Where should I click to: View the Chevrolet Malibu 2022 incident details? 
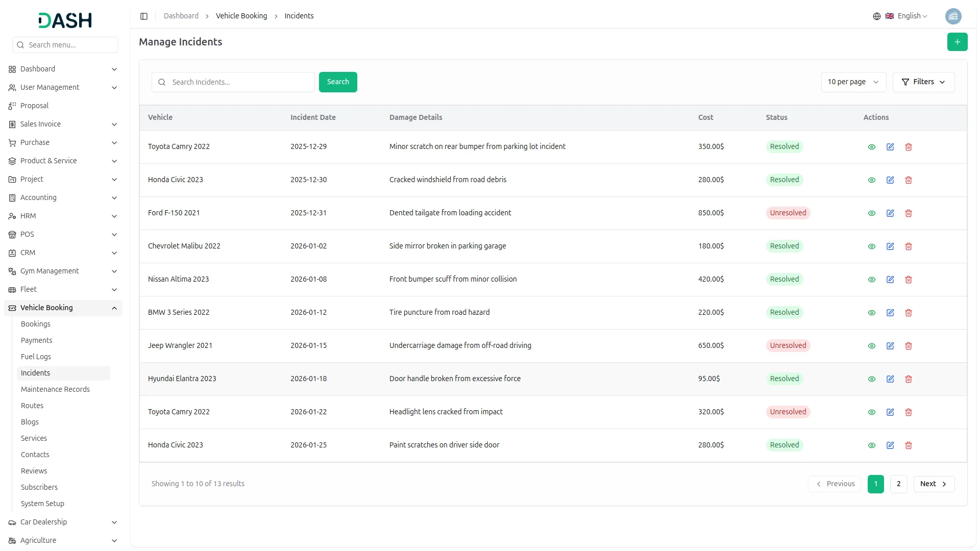871,246
